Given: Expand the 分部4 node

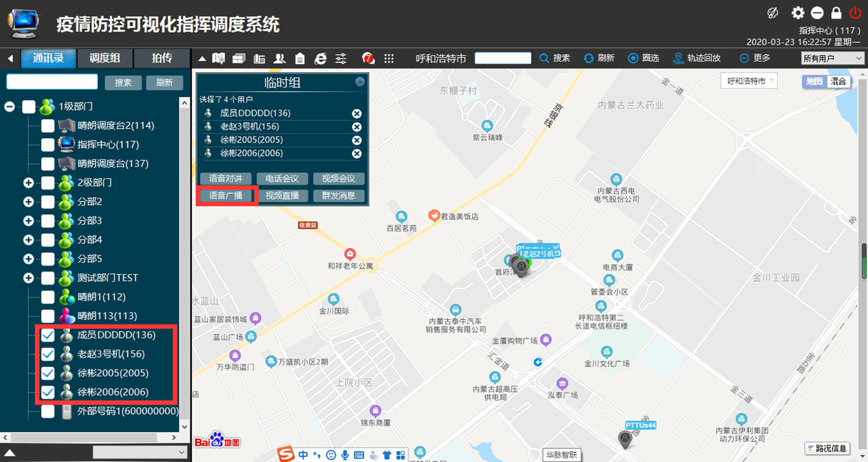Looking at the screenshot, I should [x=28, y=240].
